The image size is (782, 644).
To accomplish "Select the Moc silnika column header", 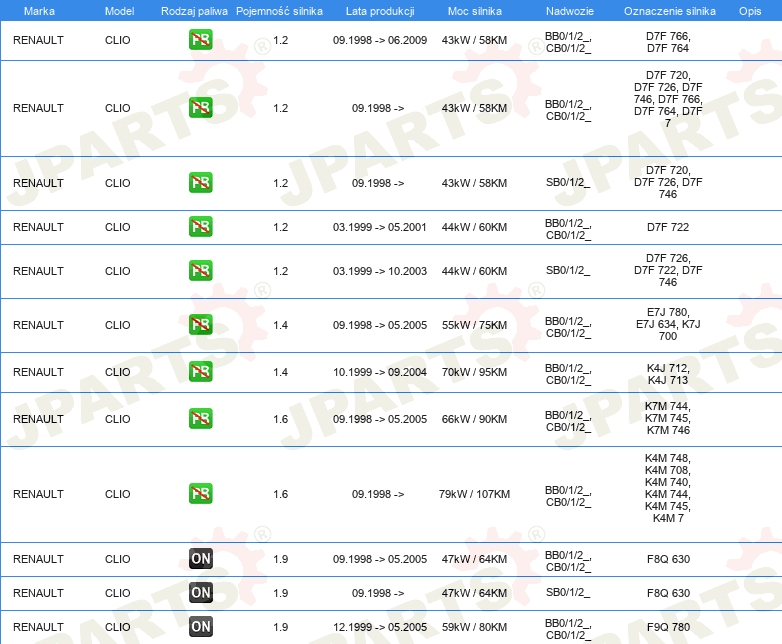I will point(474,10).
